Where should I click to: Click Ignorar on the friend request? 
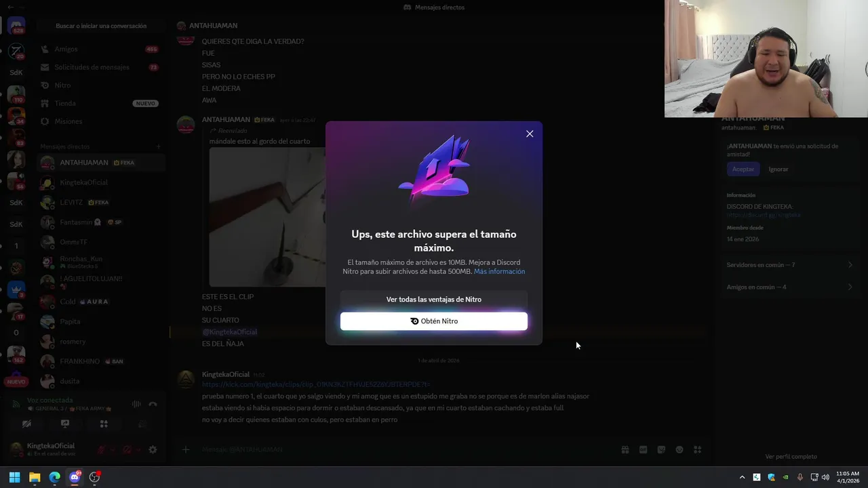778,169
